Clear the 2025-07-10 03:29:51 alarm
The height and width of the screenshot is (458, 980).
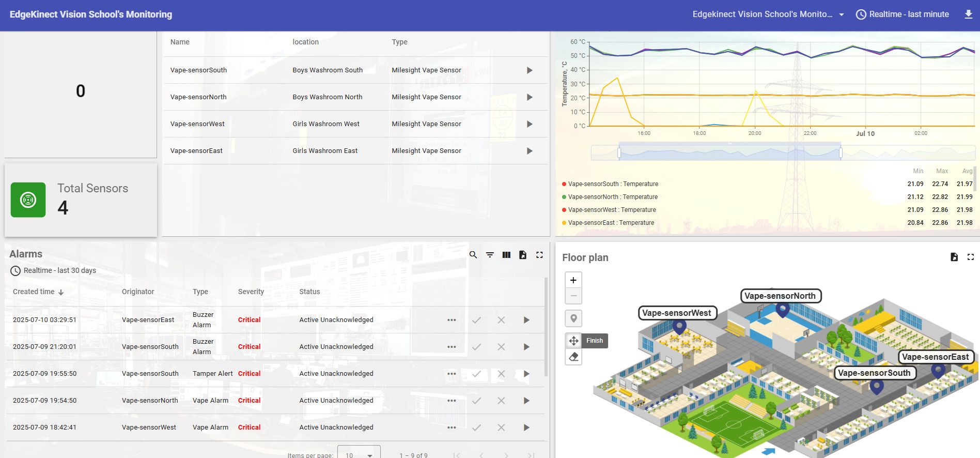pos(501,320)
